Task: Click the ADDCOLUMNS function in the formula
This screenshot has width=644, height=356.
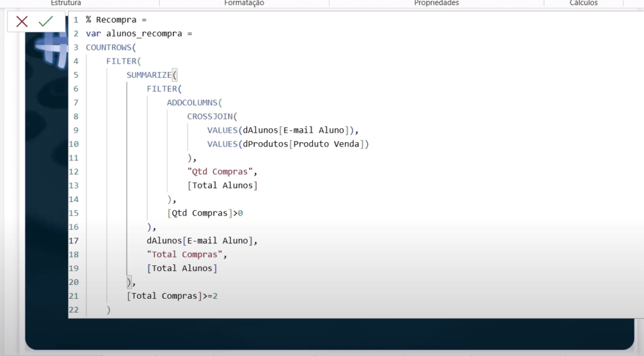Action: pyautogui.click(x=193, y=103)
